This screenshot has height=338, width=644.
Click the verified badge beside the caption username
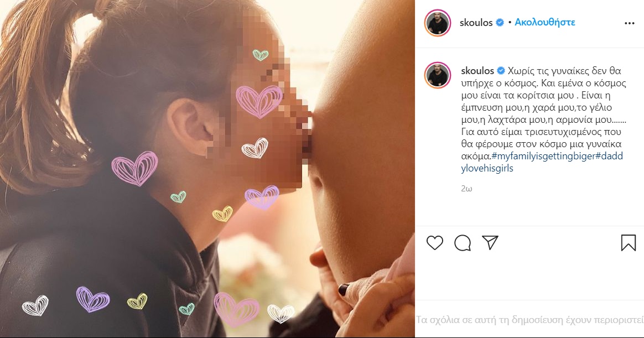501,71
